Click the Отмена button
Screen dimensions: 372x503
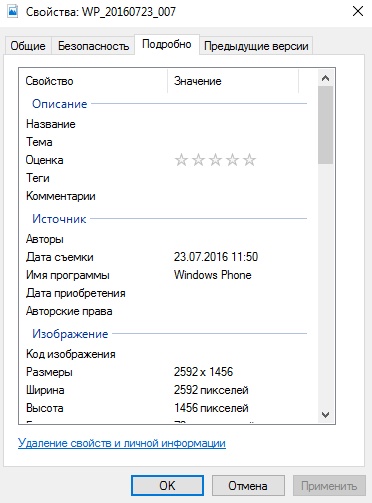click(x=248, y=486)
